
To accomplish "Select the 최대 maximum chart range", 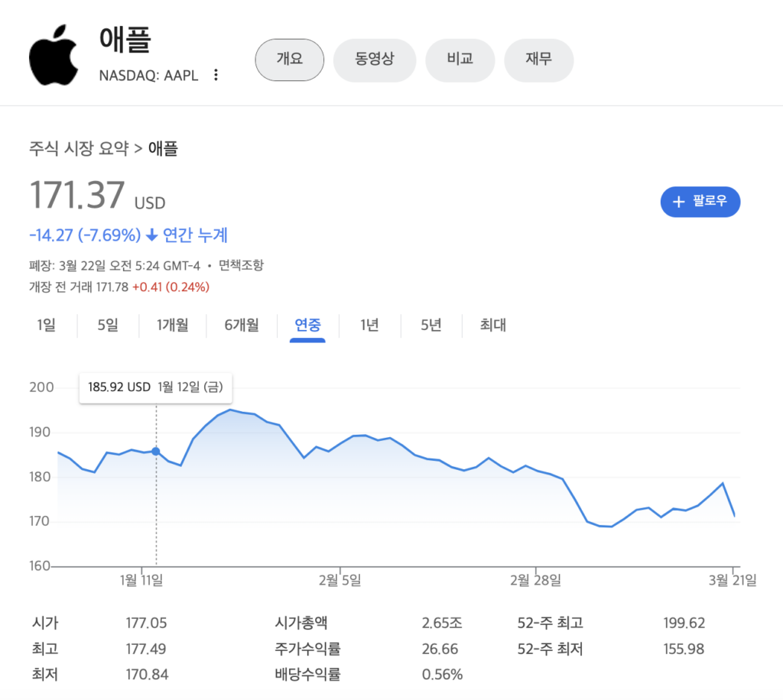I will point(493,326).
